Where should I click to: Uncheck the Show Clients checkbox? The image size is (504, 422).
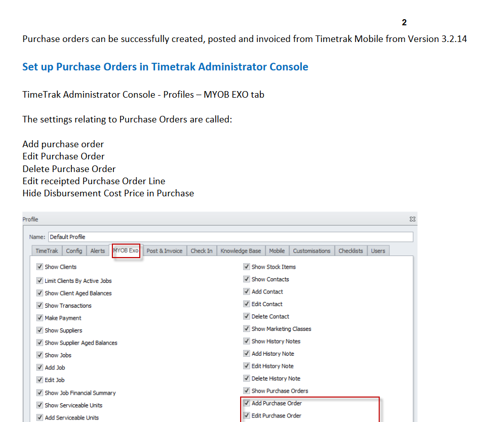click(x=40, y=267)
